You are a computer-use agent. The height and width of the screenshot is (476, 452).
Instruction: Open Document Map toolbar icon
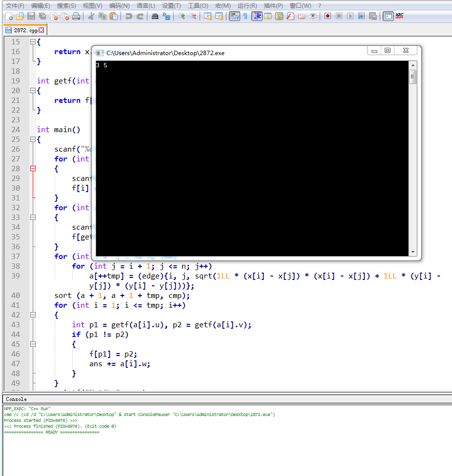coord(279,16)
